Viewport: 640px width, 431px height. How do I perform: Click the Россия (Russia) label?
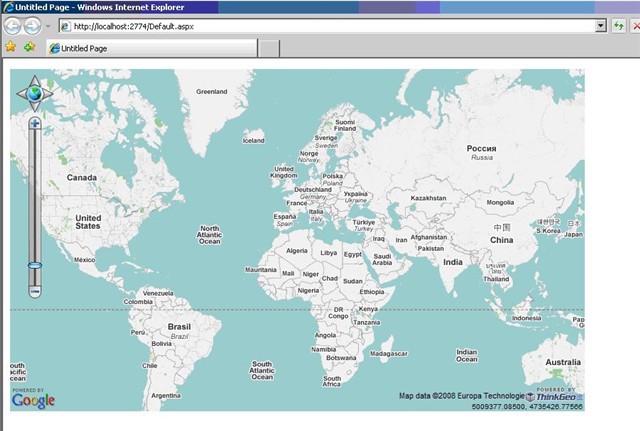pyautogui.click(x=482, y=149)
